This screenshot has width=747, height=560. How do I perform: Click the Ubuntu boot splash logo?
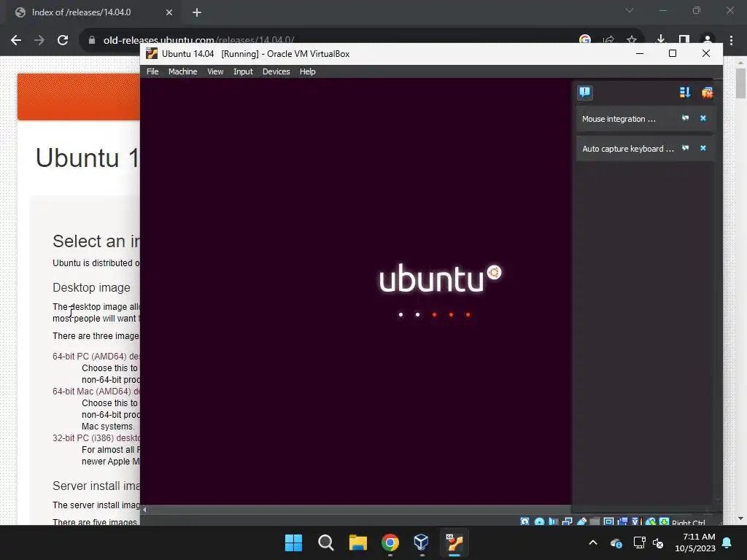(x=440, y=279)
